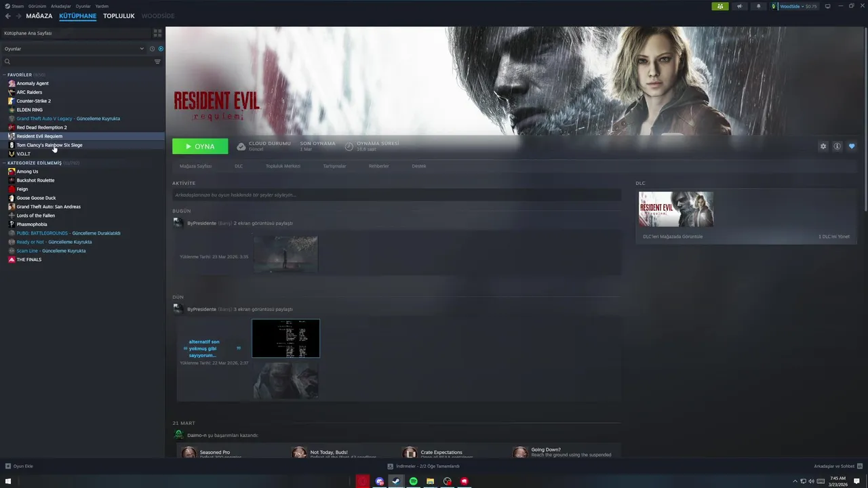
Task: Switch to the TOPLULUK tab
Action: coord(119,16)
